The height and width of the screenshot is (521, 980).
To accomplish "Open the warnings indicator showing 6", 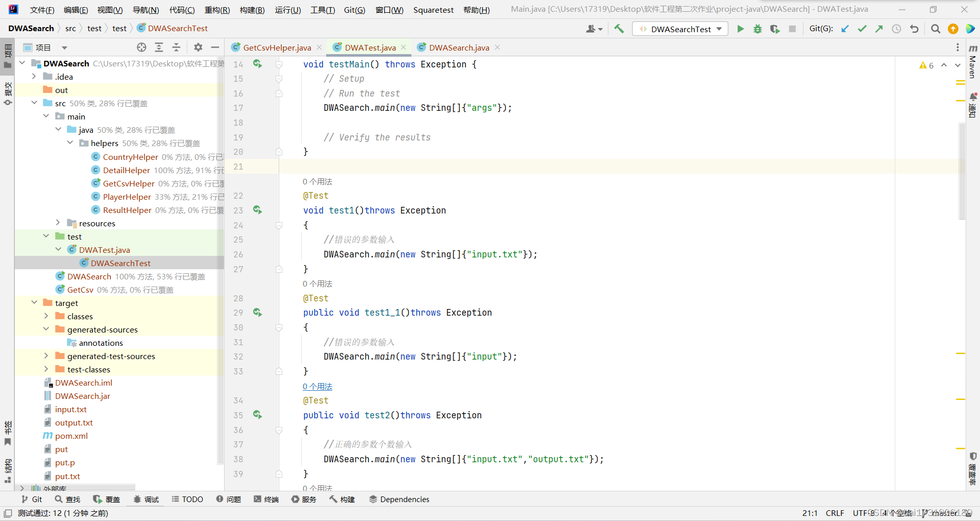I will point(926,65).
